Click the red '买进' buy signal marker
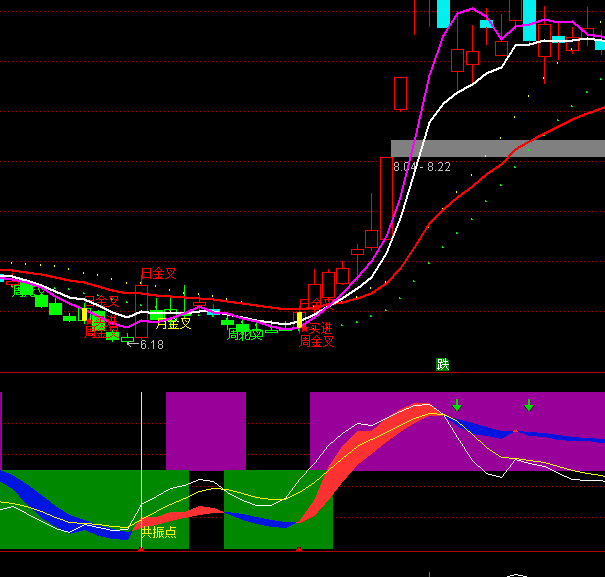This screenshot has height=577, width=605. [316, 327]
